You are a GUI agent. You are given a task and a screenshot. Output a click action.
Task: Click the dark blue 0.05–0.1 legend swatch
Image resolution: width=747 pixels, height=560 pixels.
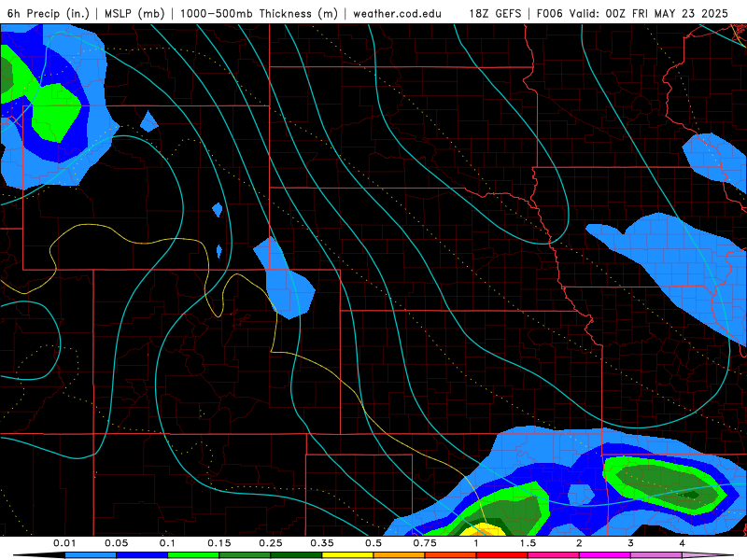142,555
